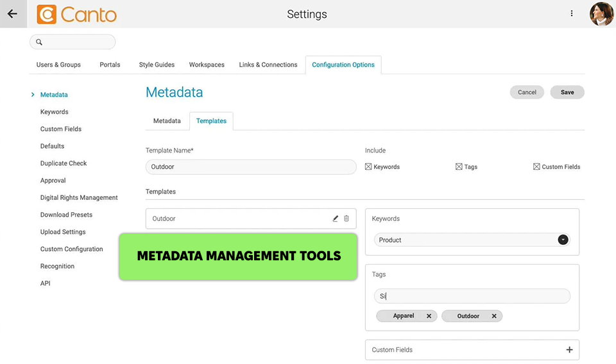Edit the Outdoor template with pencil icon
Viewport: 616px width, 364px height.
[335, 219]
